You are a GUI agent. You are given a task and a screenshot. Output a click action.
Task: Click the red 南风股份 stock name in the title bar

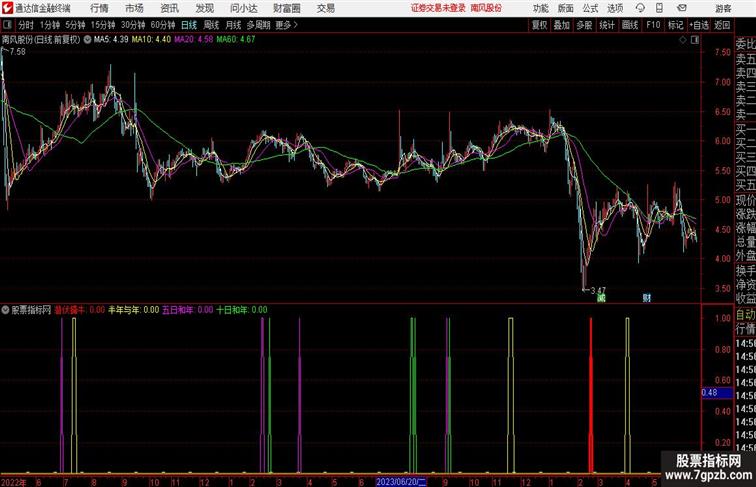[486, 8]
